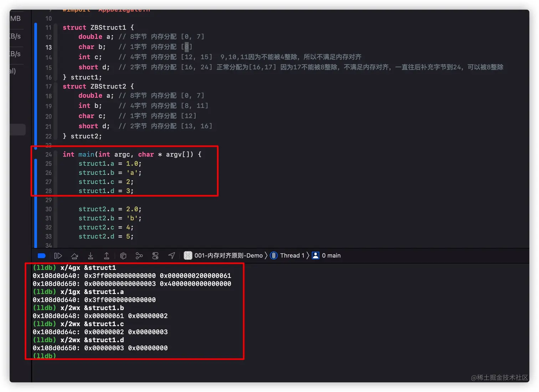Click the 'int main(int argc, char * argv[])' line
The width and height of the screenshot is (539, 392).
click(132, 154)
